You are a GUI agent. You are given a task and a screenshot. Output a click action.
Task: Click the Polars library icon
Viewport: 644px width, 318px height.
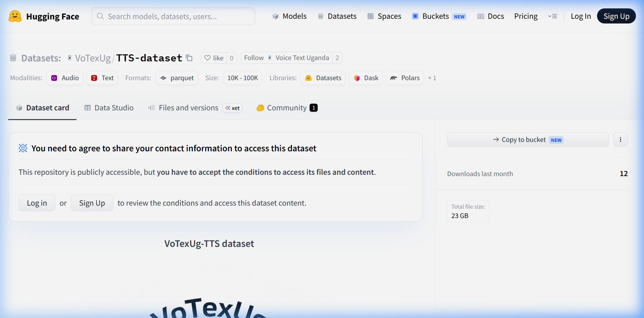tap(394, 78)
